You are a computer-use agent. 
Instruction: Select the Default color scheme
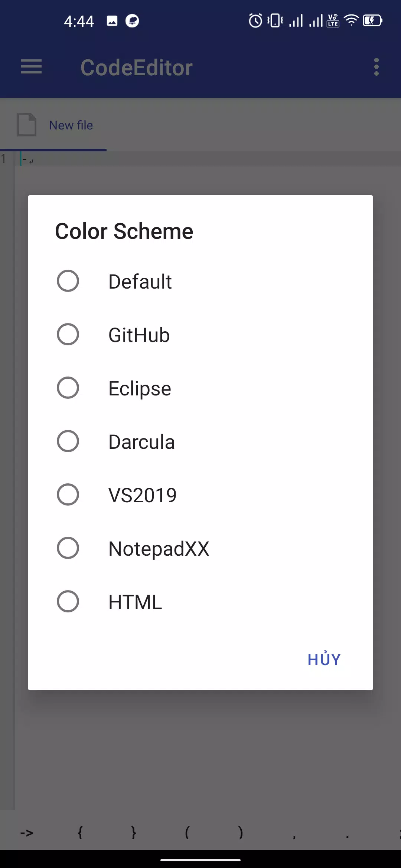(200, 281)
